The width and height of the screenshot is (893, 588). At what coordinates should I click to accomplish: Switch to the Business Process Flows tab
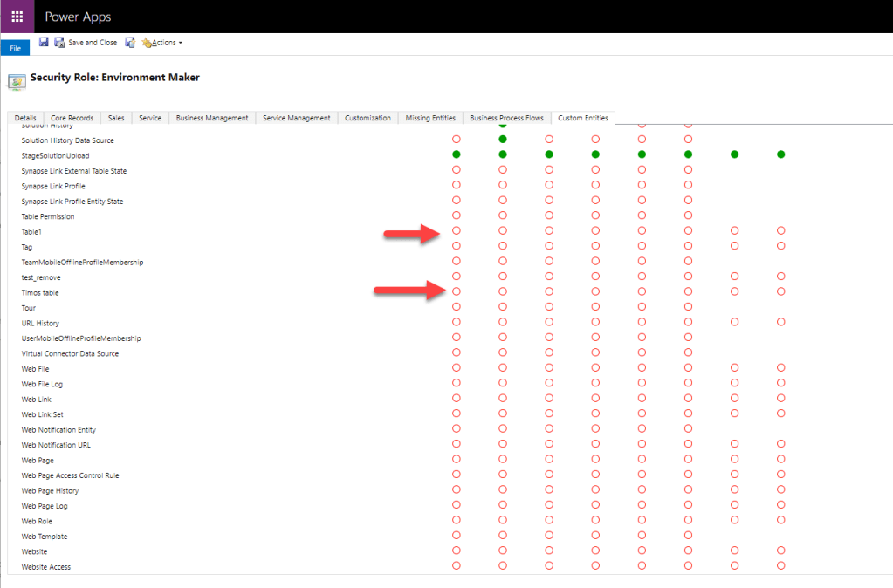(506, 118)
